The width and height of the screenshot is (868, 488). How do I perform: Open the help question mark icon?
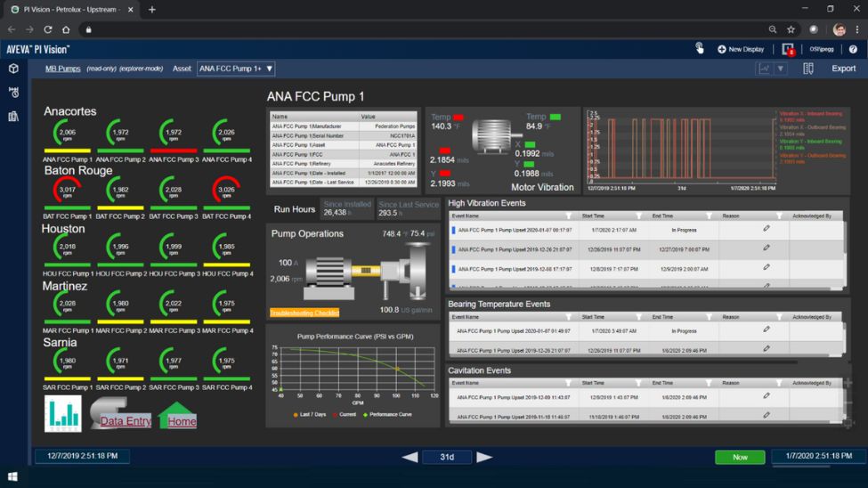coord(853,49)
